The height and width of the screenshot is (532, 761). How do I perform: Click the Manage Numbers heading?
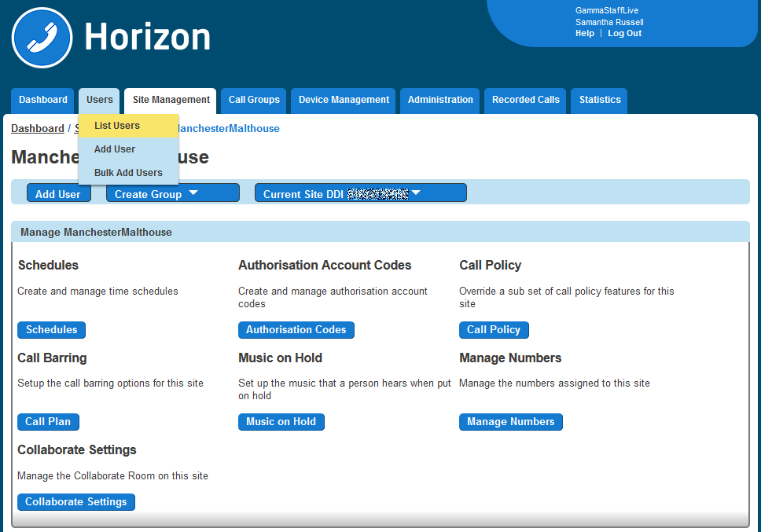click(510, 358)
